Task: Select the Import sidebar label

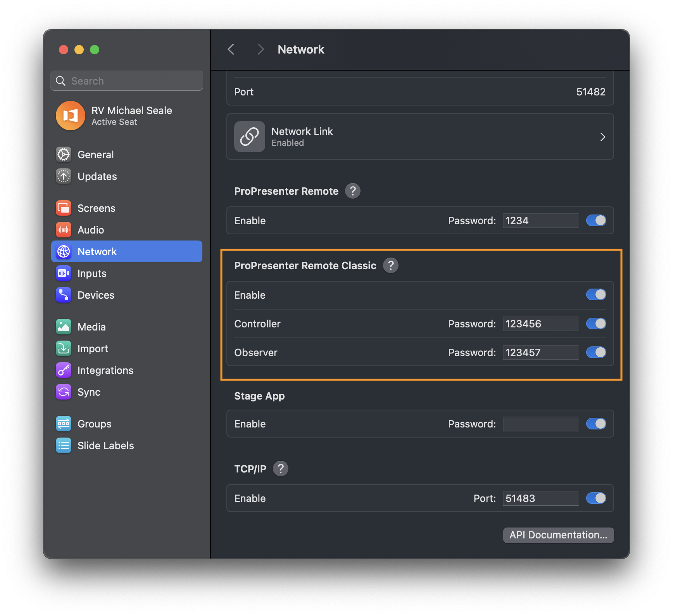Action: click(x=93, y=348)
